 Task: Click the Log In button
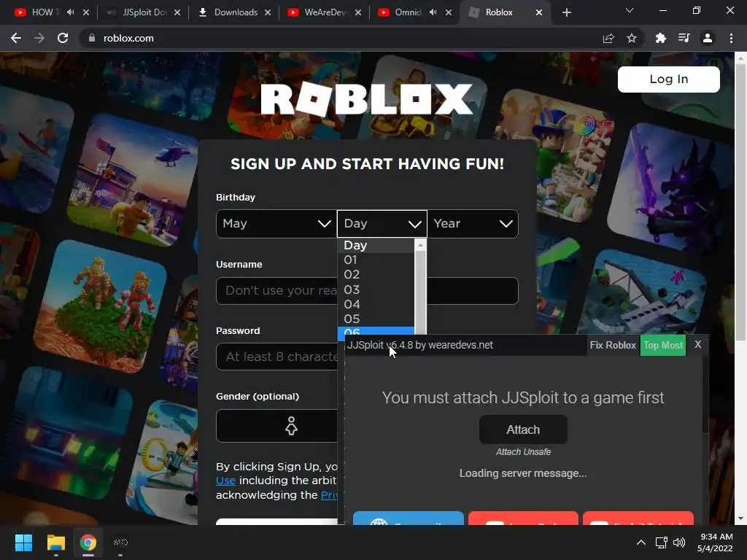point(668,79)
